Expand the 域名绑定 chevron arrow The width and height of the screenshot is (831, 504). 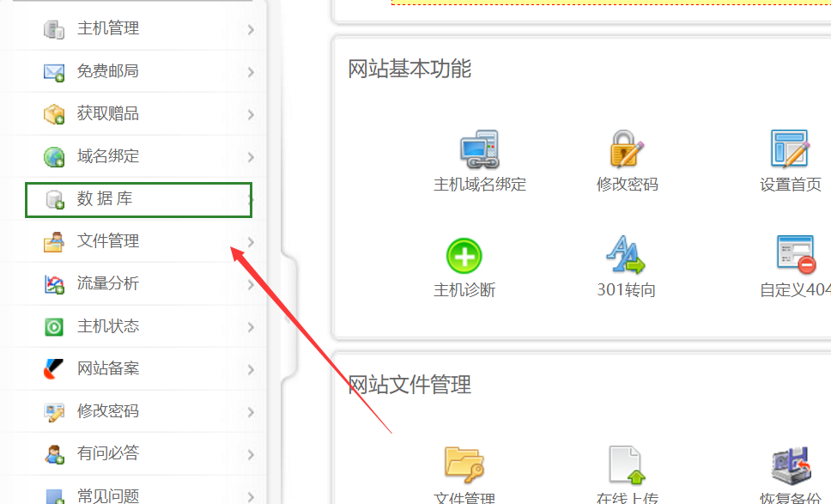point(251,157)
